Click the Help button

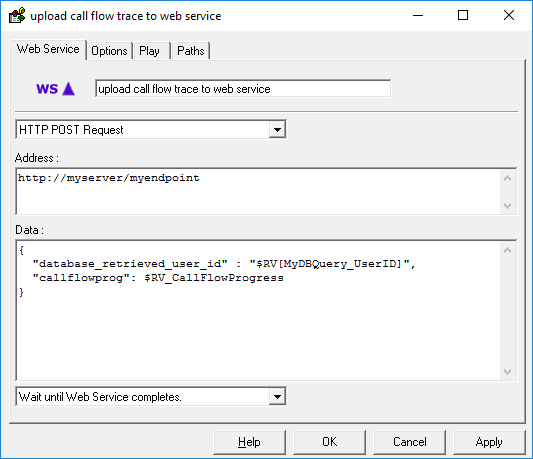point(249,442)
